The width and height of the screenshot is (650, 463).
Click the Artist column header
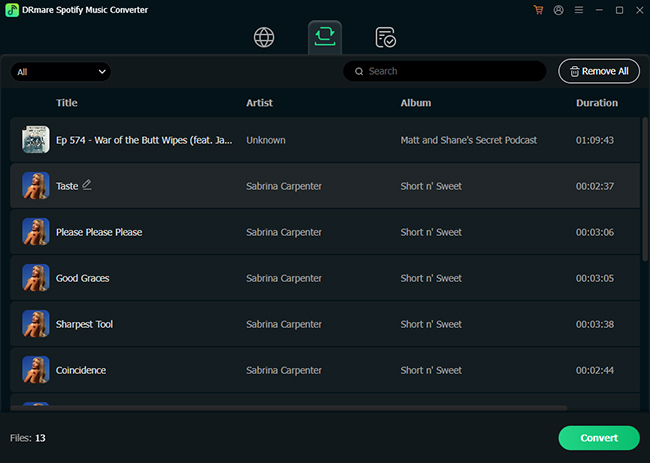[260, 103]
